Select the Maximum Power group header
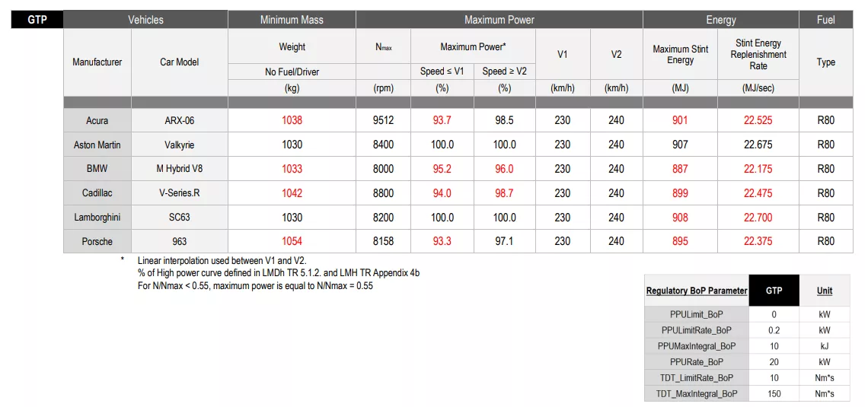The width and height of the screenshot is (868, 407). [x=499, y=20]
